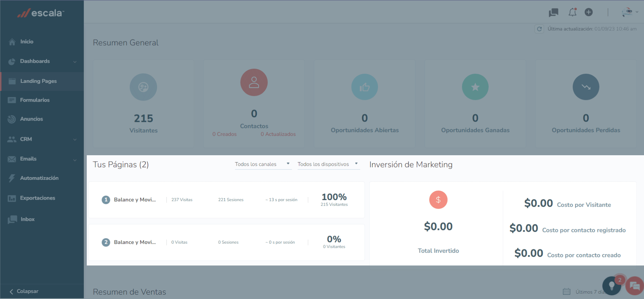Image resolution: width=644 pixels, height=299 pixels.
Task: Open Automatización menu item
Action: pyautogui.click(x=39, y=178)
